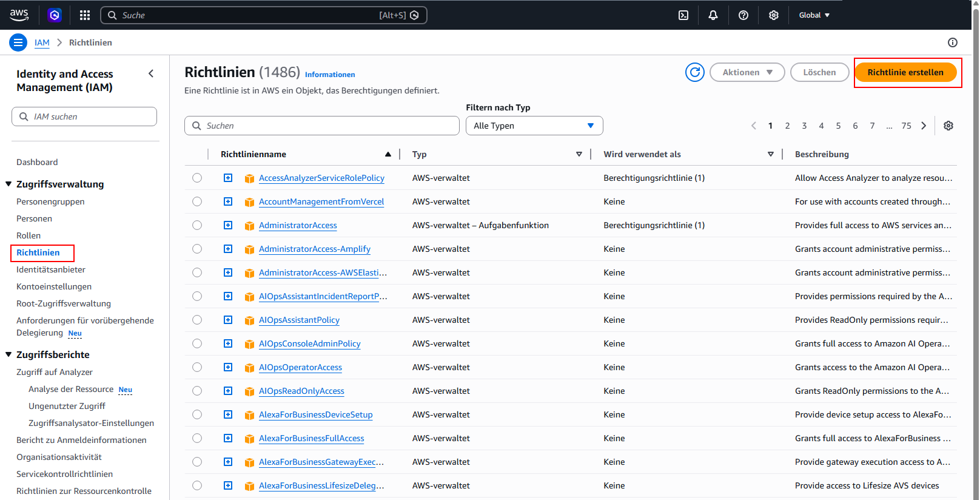Open Identitätsanbieter in the sidebar
980x500 pixels.
[51, 269]
